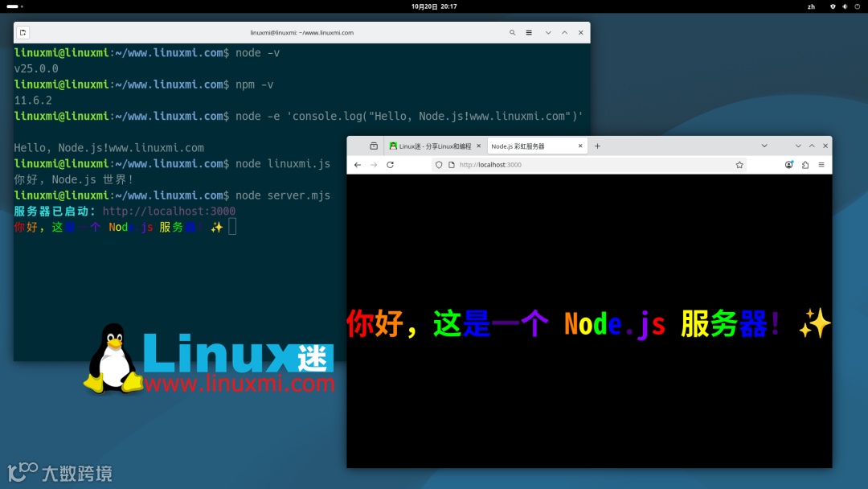
Task: Click the Firefox forward arrow
Action: click(x=374, y=165)
